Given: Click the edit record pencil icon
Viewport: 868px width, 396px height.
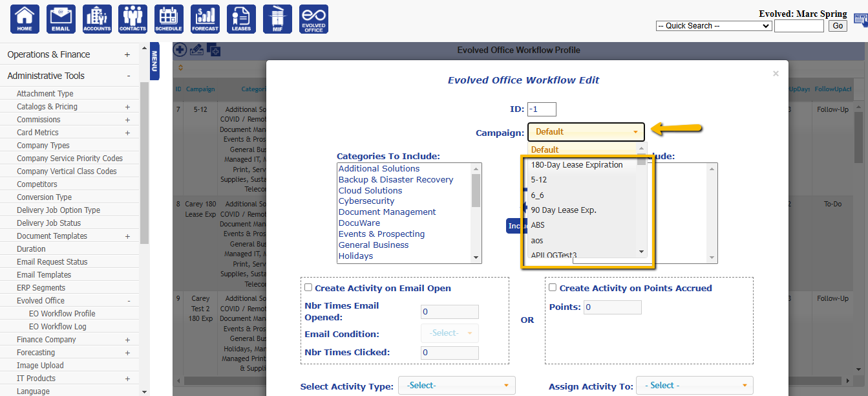Looking at the screenshot, I should 196,50.
